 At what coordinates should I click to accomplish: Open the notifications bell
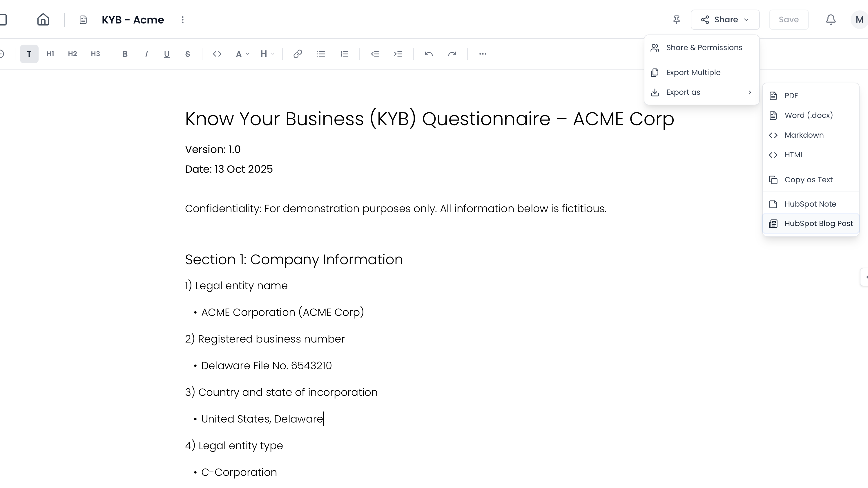pyautogui.click(x=830, y=19)
